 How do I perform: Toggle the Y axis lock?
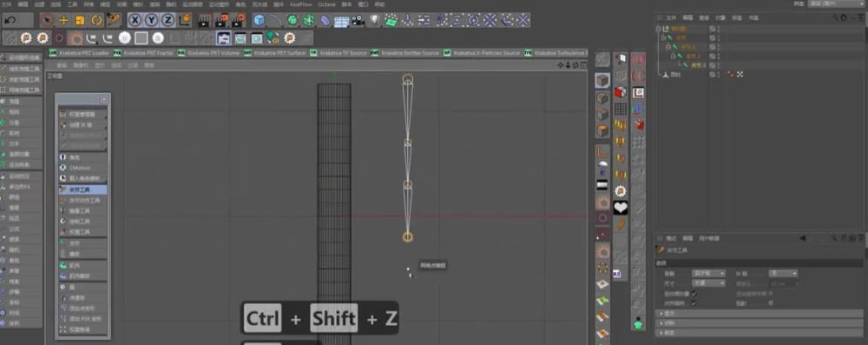152,21
